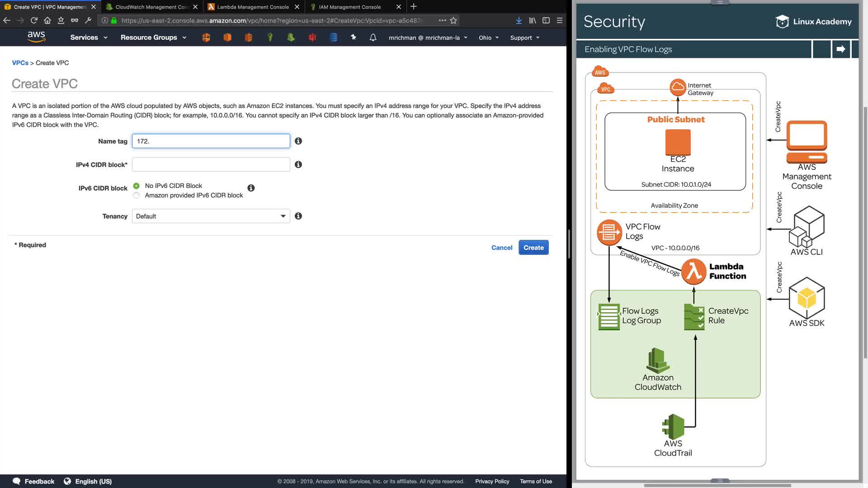Screen dimensions: 868x488
Task: Click the pin shortcuts icon in AWS navbar
Action: pos(354,38)
